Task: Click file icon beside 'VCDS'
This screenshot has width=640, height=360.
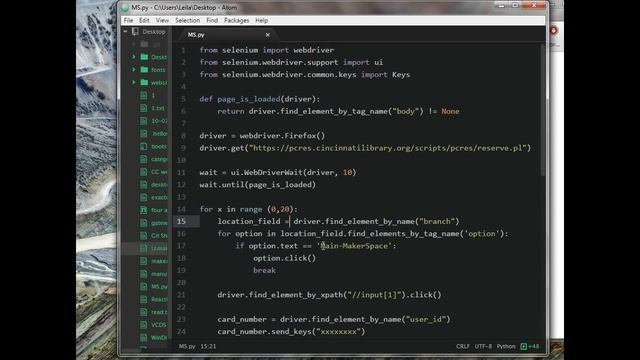Action: click(x=144, y=325)
